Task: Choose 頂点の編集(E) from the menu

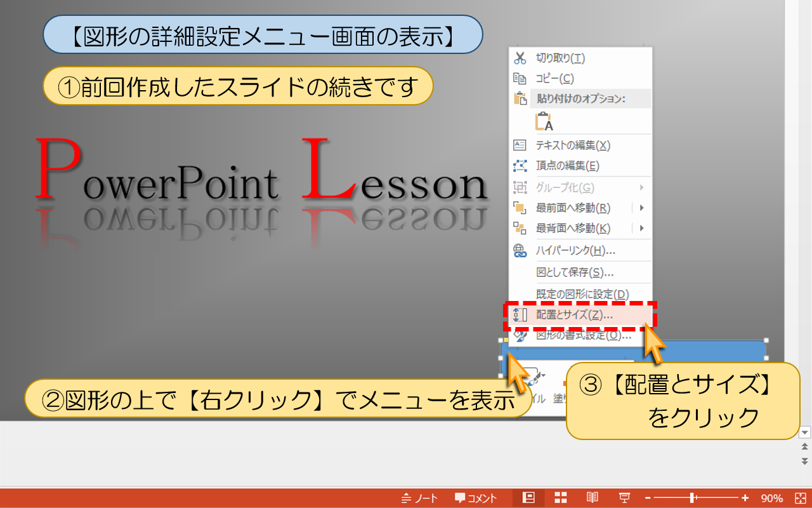Action: pyautogui.click(x=580, y=166)
